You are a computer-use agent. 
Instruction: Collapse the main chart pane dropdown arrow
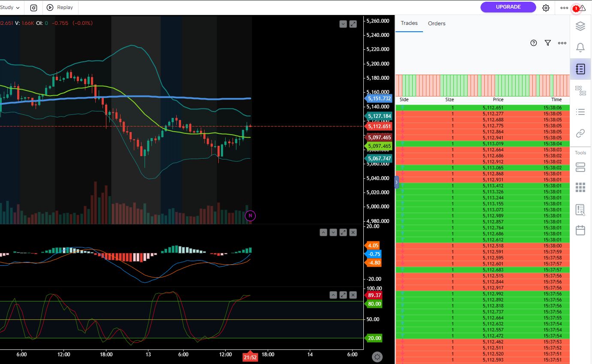[343, 24]
